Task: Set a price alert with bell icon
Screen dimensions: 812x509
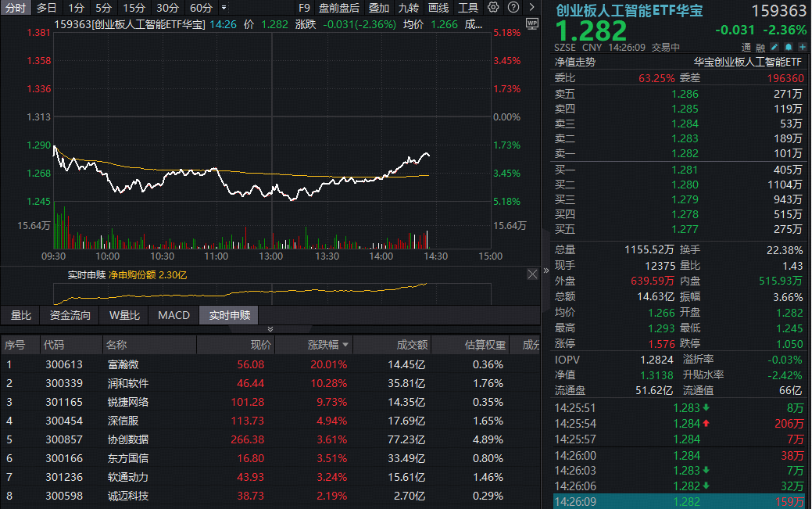Action: (789, 48)
